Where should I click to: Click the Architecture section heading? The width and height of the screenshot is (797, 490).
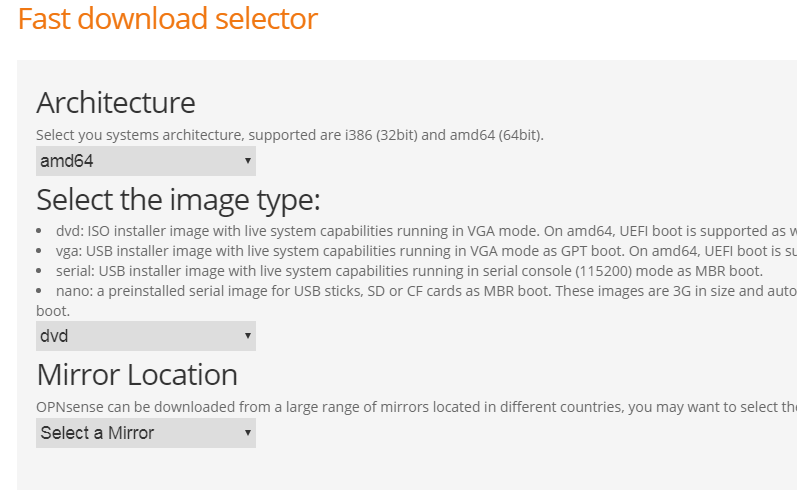coord(116,103)
